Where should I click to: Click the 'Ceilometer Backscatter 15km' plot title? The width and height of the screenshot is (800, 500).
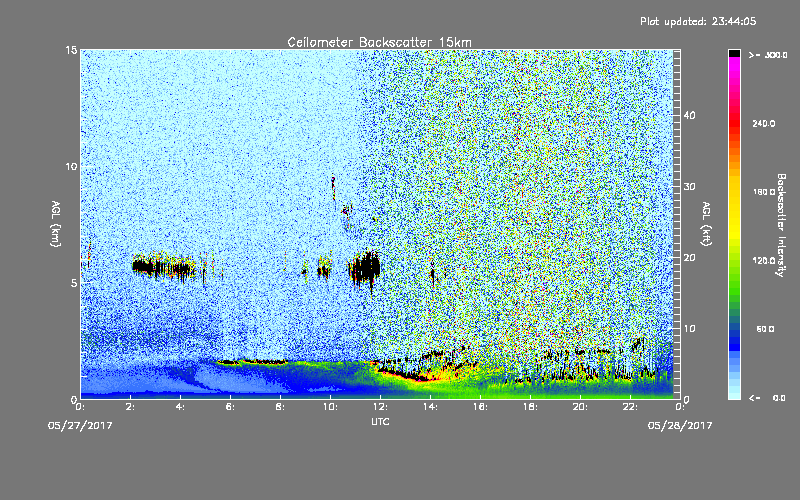point(380,42)
